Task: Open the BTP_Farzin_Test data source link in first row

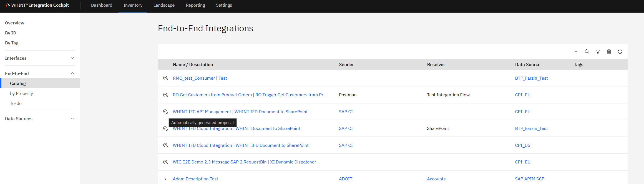Action: 531,78
